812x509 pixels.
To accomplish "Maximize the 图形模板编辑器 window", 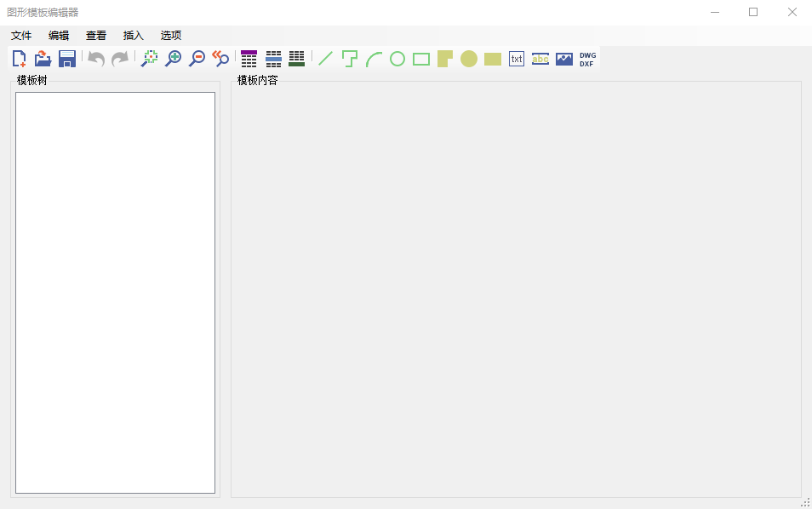I will click(x=753, y=12).
